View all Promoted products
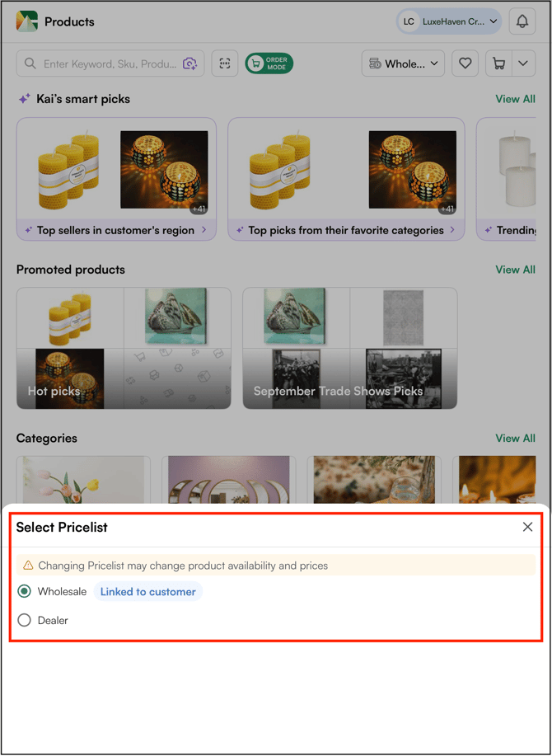Screen dimensions: 552x756 point(516,270)
